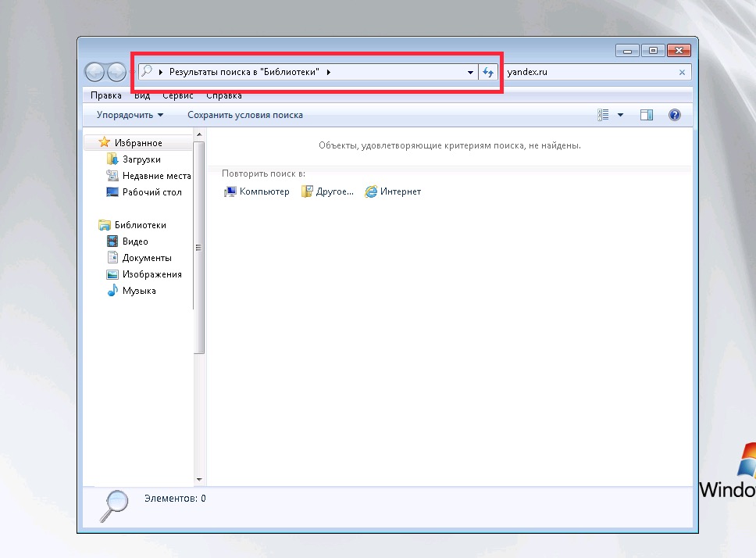This screenshot has width=756, height=558.
Task: Open Рабочий стол in sidebar
Action: point(152,192)
